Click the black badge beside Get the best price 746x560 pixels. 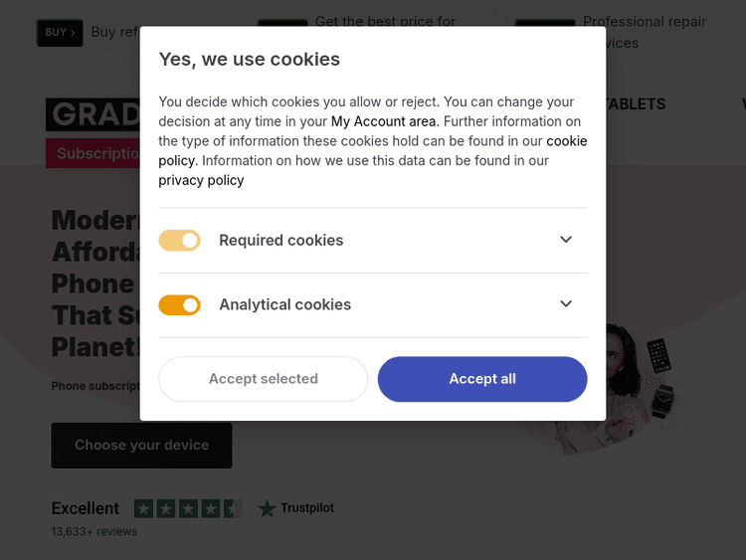pos(282,23)
